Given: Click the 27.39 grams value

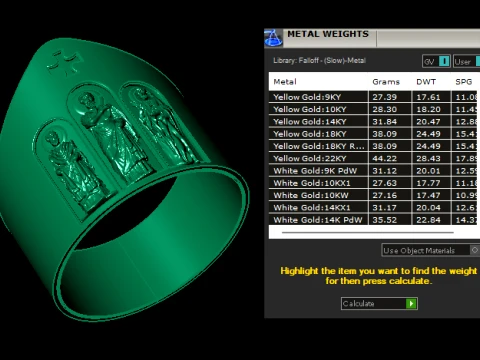Looking at the screenshot, I should point(384,97).
